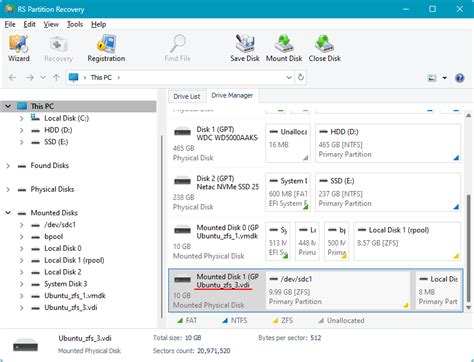Select Local Disk 1 (rpool) 8.57 GB partition
Screen dimensions: 474x362
click(407, 241)
